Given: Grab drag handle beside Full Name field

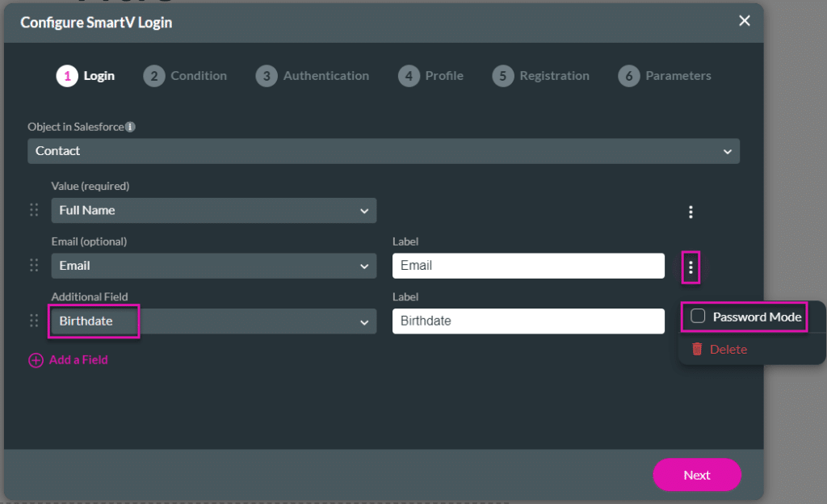Looking at the screenshot, I should (34, 210).
